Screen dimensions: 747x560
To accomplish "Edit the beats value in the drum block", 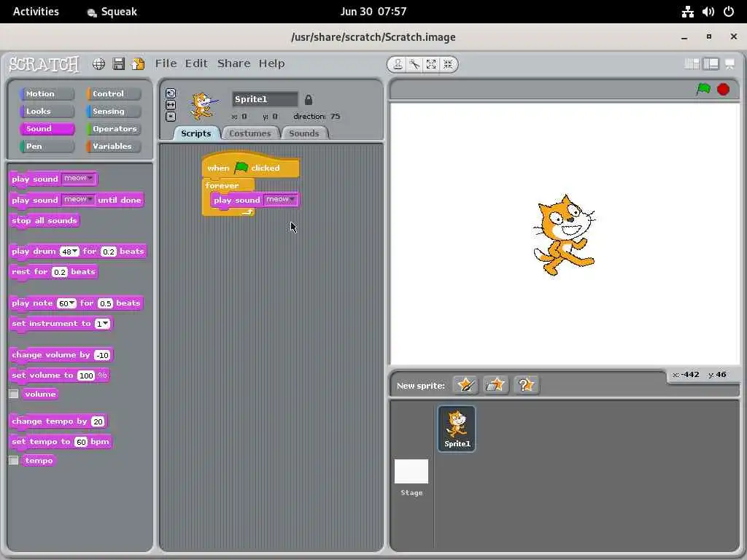I will click(x=109, y=252).
